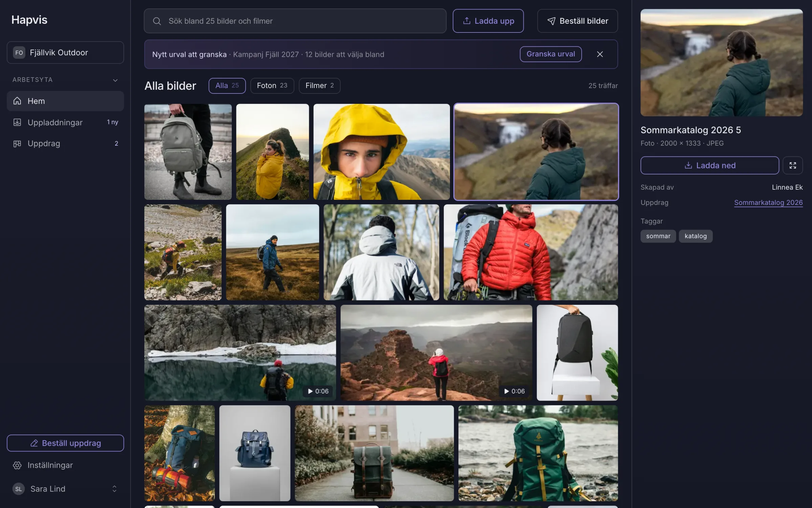Select the gray backpack and boots photo
This screenshot has height=508, width=812.
tap(188, 152)
